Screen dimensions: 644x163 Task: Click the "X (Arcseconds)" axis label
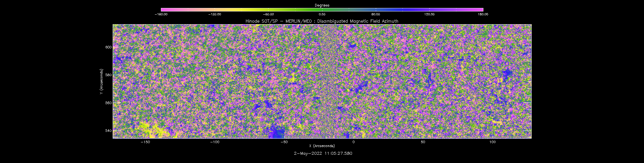point(322,146)
